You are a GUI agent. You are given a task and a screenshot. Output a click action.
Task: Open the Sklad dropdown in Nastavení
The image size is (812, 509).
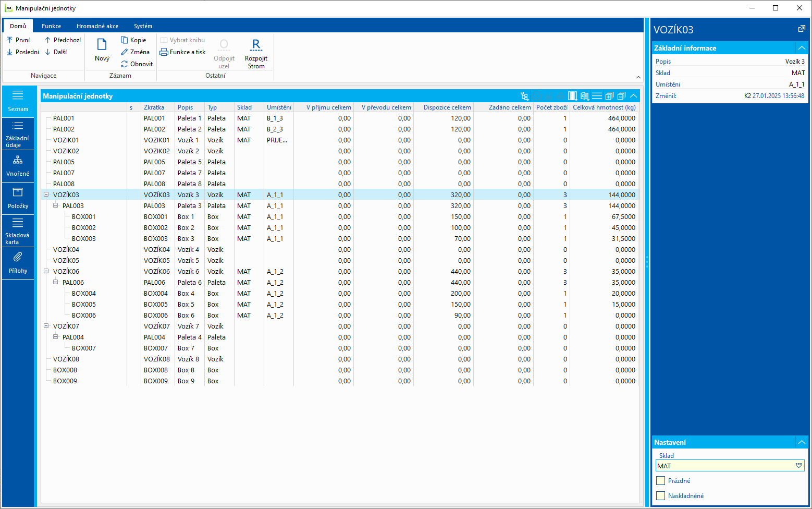798,466
